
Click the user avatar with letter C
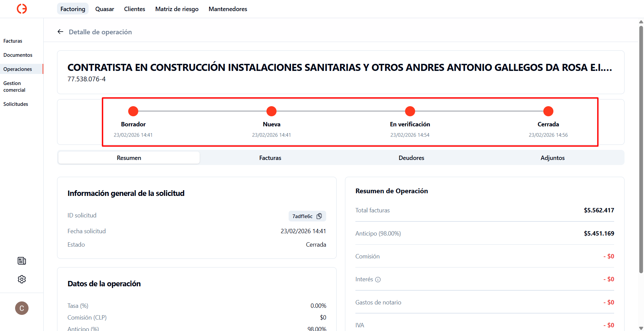point(22,308)
